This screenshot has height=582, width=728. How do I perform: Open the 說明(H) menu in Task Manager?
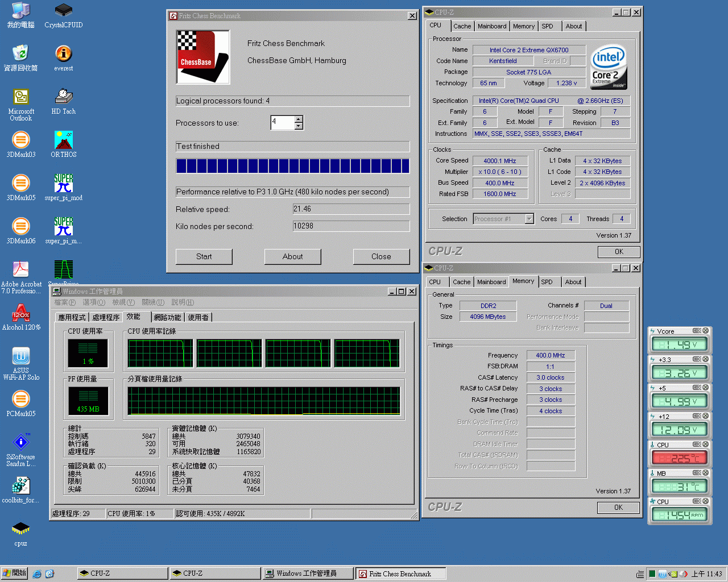[183, 302]
